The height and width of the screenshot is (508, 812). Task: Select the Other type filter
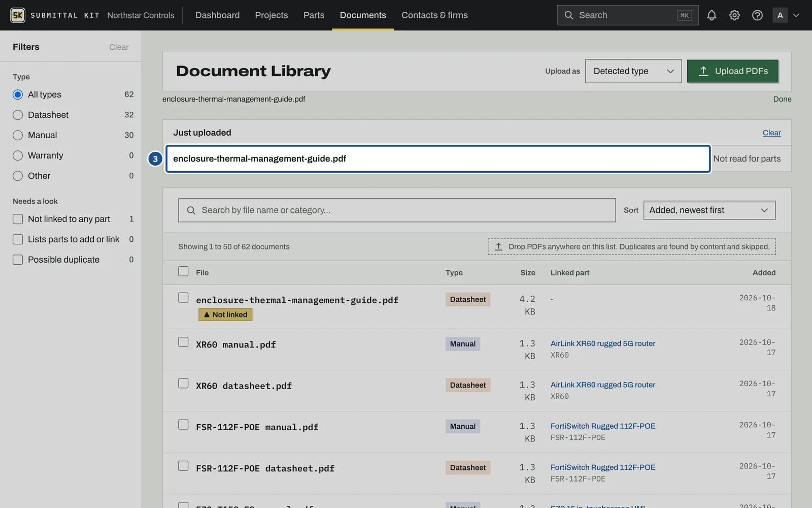coord(18,176)
